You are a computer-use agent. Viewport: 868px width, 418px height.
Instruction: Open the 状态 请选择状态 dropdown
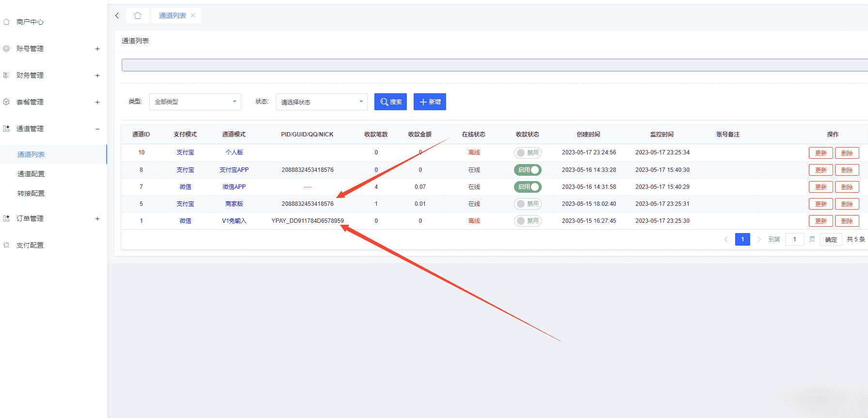[x=321, y=102]
